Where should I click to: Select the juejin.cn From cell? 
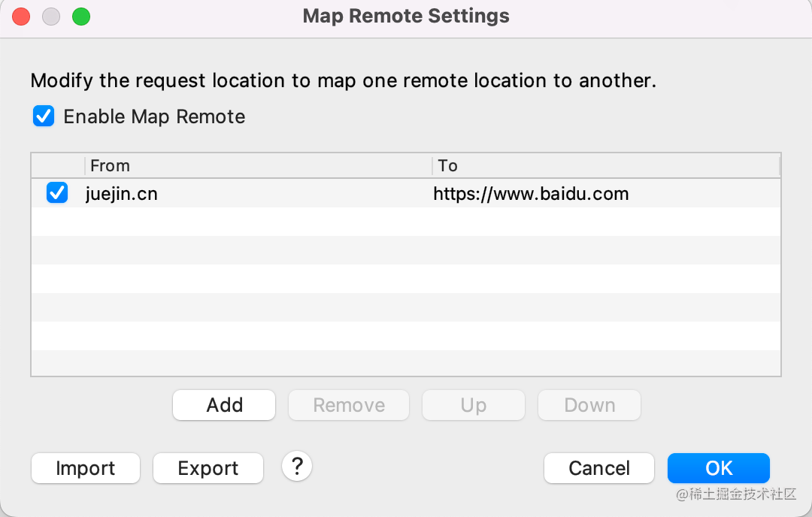(x=122, y=194)
